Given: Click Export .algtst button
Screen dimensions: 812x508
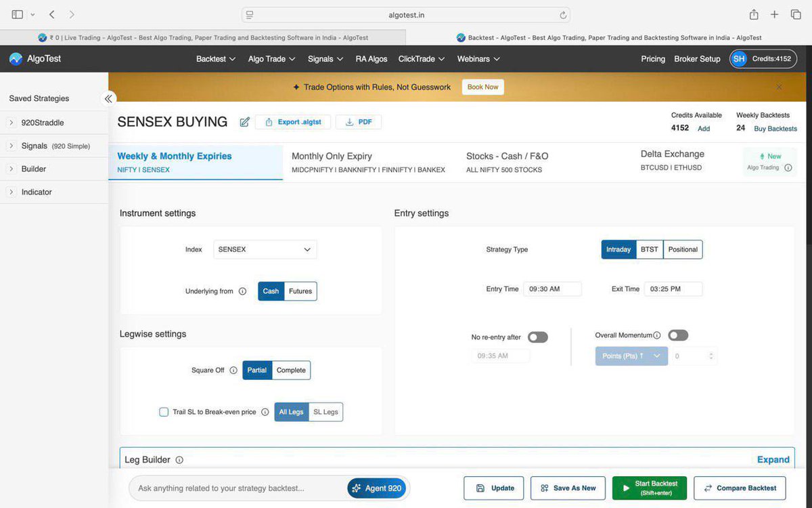Looking at the screenshot, I should click(x=293, y=122).
